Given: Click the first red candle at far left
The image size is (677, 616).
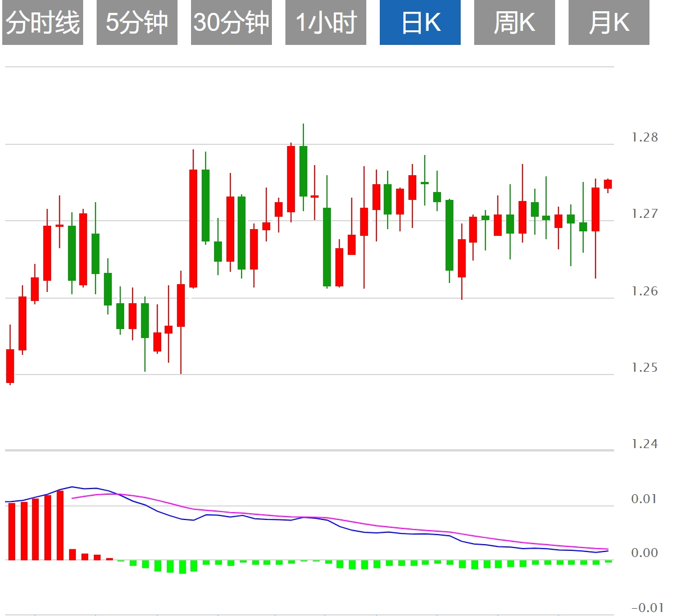Looking at the screenshot, I should 10,366.
